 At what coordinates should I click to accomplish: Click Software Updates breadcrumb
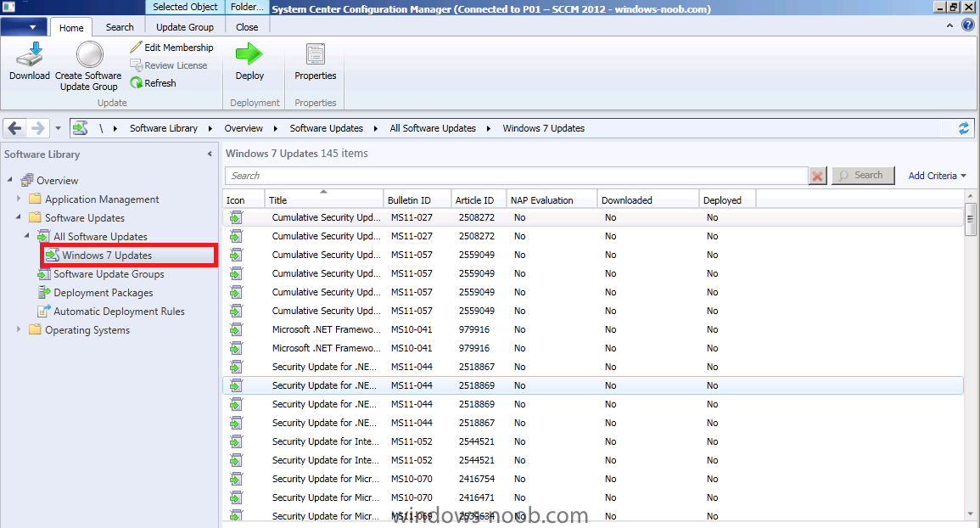click(327, 128)
